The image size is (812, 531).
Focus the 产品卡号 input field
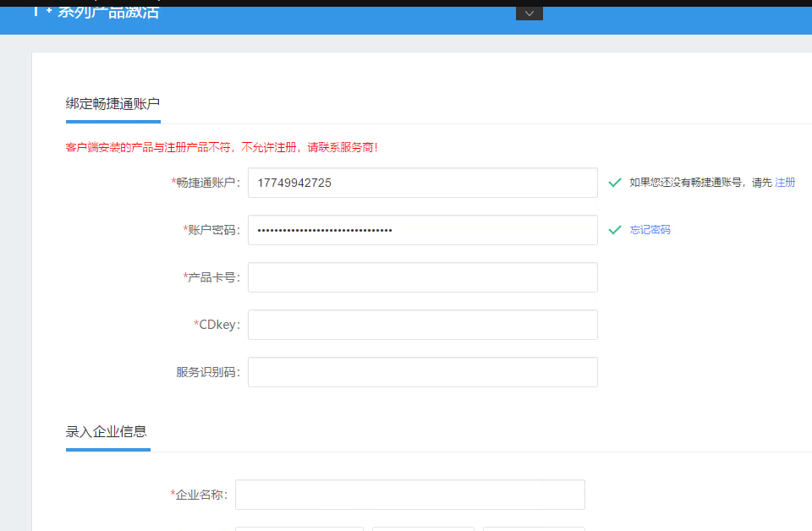pyautogui.click(x=423, y=277)
